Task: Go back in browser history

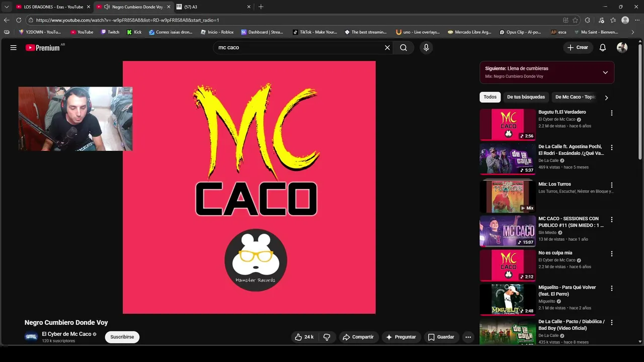Action: (7, 20)
